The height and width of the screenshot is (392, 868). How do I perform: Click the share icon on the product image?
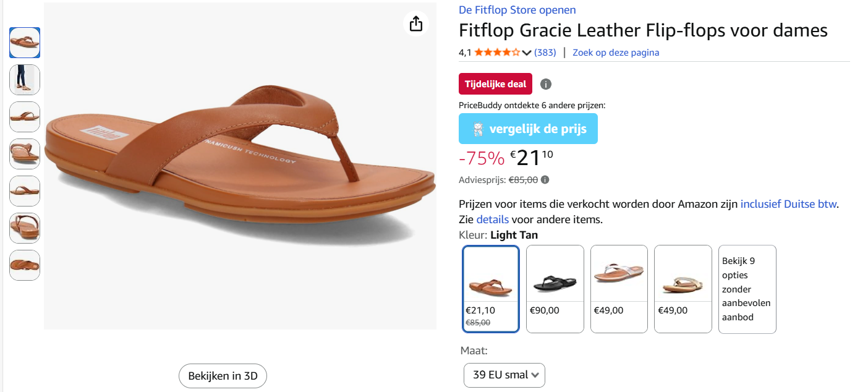(x=415, y=23)
